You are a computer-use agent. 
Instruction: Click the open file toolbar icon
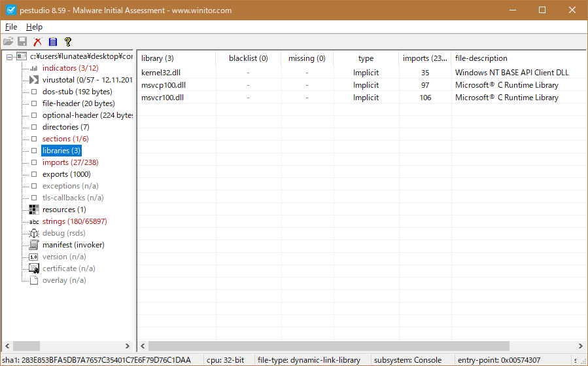pyautogui.click(x=8, y=42)
